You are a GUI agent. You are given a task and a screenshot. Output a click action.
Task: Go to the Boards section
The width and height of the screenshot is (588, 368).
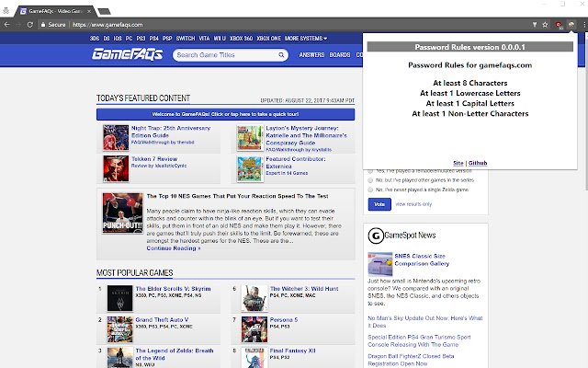[x=340, y=55]
